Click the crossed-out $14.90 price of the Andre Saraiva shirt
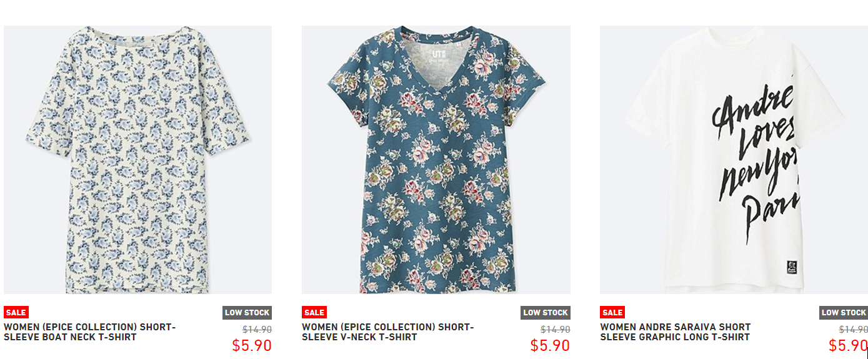Viewport: 868px width, 359px height. [x=853, y=330]
